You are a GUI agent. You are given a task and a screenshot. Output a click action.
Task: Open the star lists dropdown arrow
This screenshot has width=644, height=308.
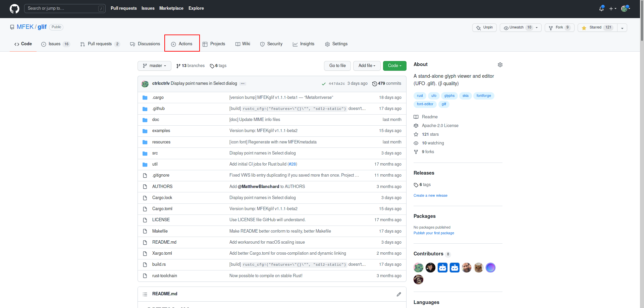click(x=622, y=28)
